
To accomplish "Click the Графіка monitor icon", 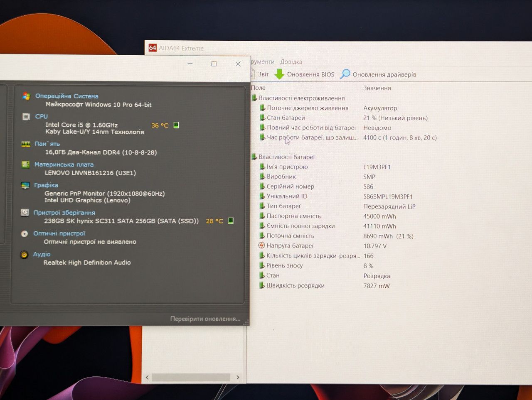I will [25, 185].
